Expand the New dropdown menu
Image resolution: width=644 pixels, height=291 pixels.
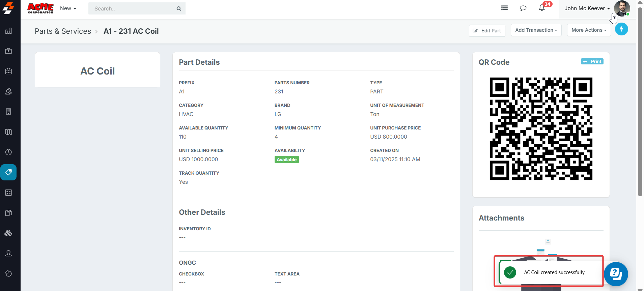68,8
